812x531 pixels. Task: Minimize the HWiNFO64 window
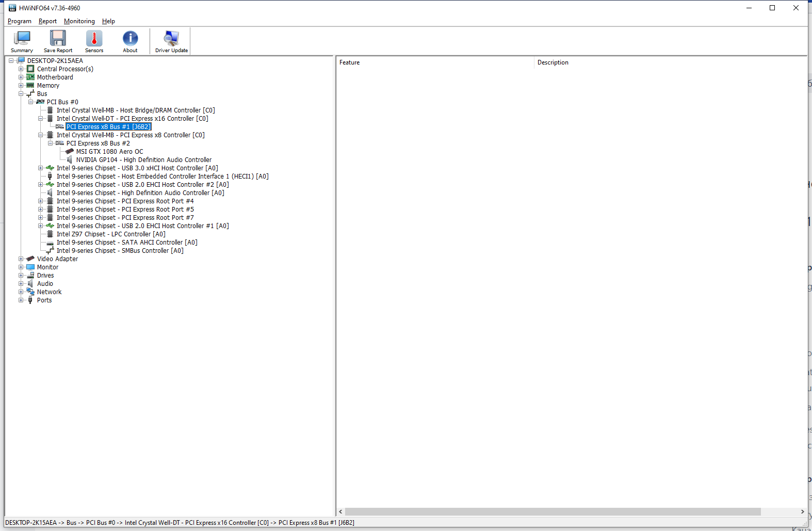[x=749, y=8]
